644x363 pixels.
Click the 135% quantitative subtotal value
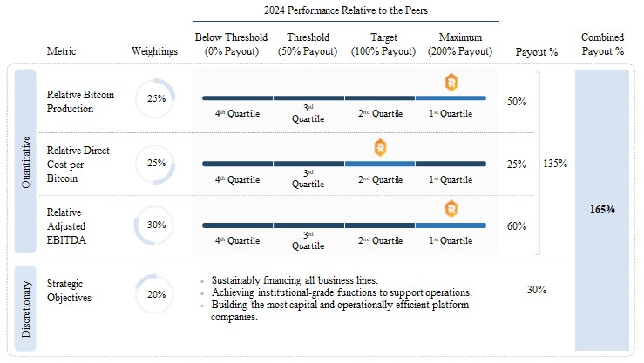coord(555,163)
